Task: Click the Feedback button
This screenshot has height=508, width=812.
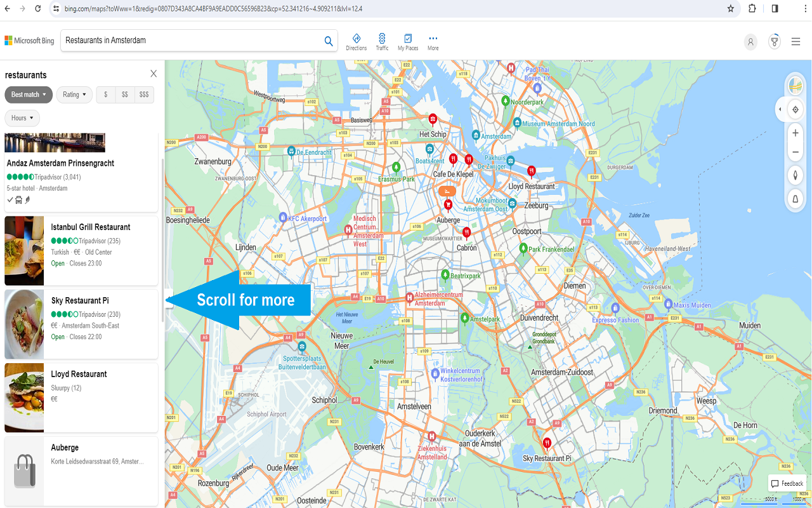Action: tap(787, 483)
